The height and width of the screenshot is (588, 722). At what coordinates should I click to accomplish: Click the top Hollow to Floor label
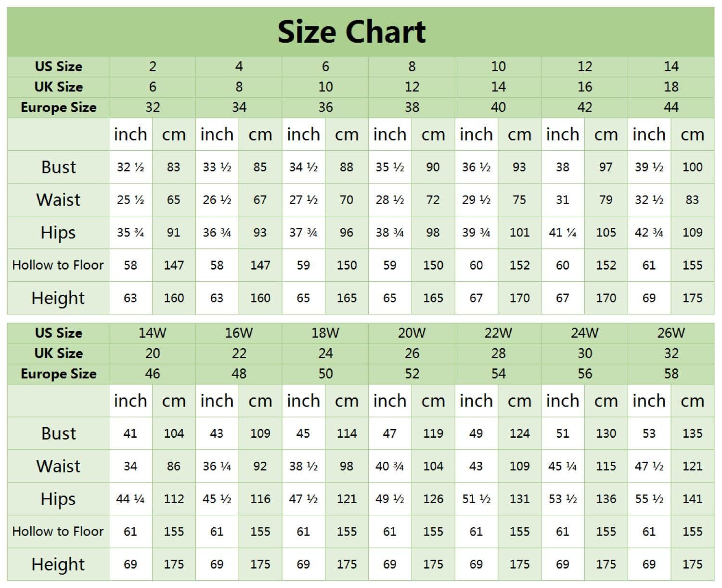click(58, 265)
